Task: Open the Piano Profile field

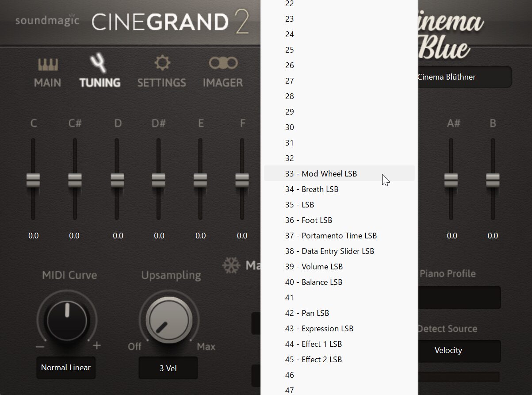Action: pyautogui.click(x=459, y=297)
